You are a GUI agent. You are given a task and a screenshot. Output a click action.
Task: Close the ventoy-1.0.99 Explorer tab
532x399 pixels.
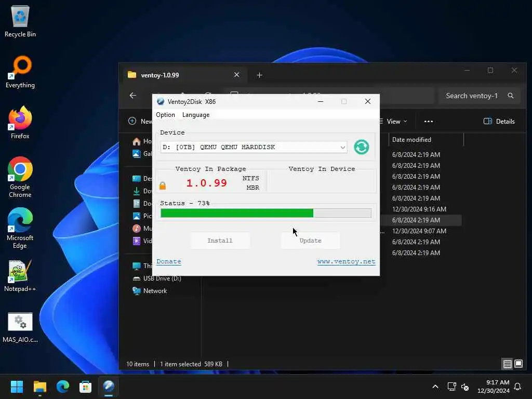click(x=236, y=75)
